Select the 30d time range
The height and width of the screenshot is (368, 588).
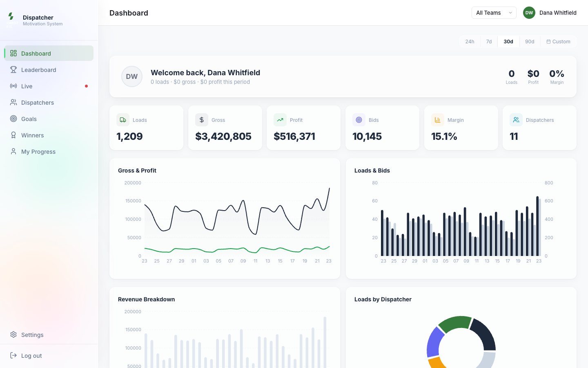pos(508,41)
